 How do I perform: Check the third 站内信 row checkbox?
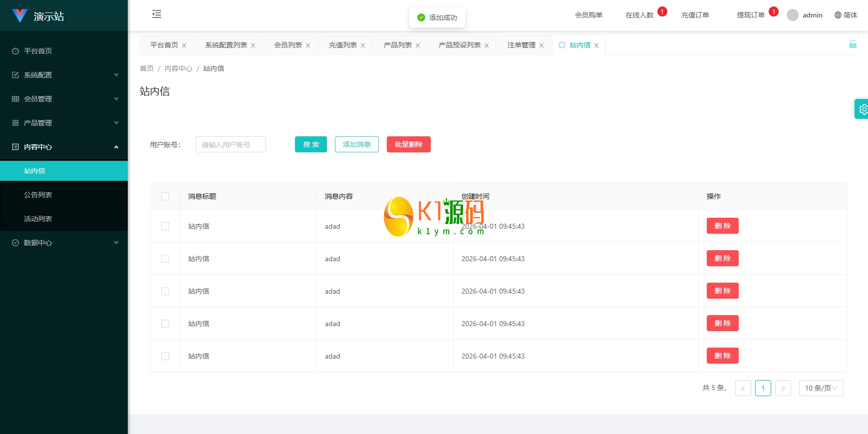pos(165,291)
